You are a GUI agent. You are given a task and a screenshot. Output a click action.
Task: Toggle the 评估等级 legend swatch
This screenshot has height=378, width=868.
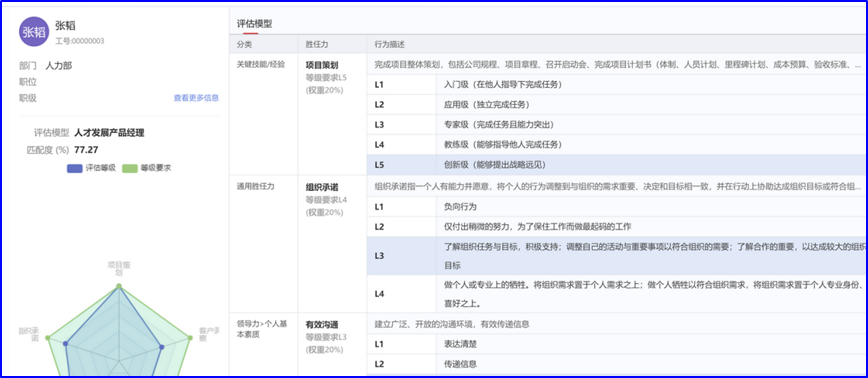point(75,168)
